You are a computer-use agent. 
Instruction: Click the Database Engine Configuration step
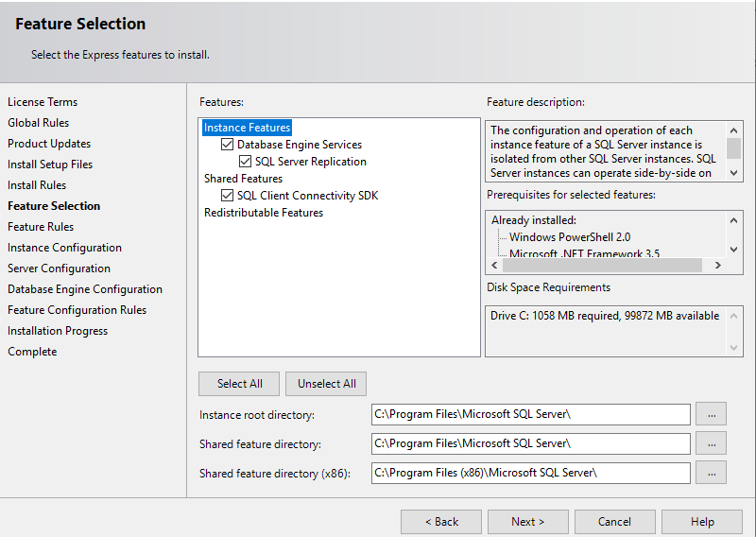click(x=85, y=289)
